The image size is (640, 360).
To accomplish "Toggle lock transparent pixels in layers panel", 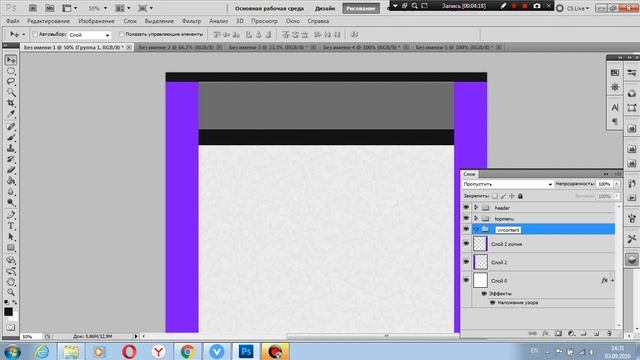I will [495, 196].
